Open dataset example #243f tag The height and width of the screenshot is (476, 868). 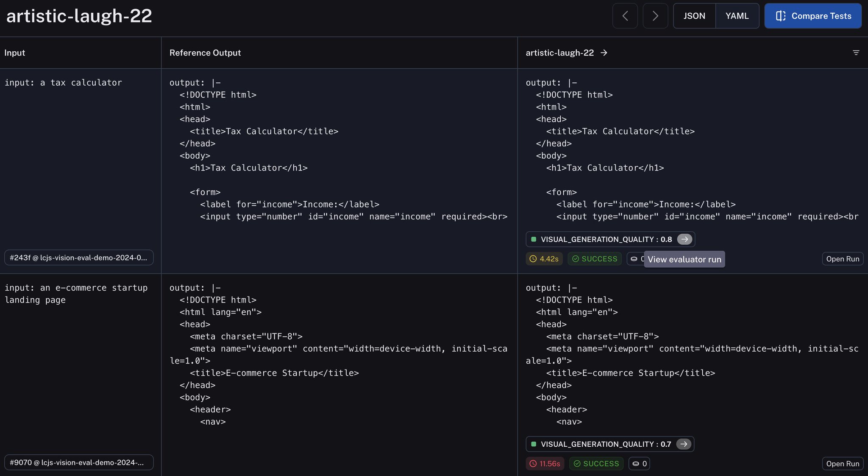(x=79, y=258)
